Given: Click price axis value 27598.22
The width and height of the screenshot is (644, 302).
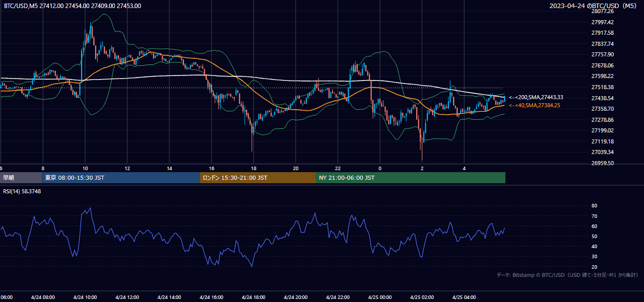Looking at the screenshot, I should 602,76.
